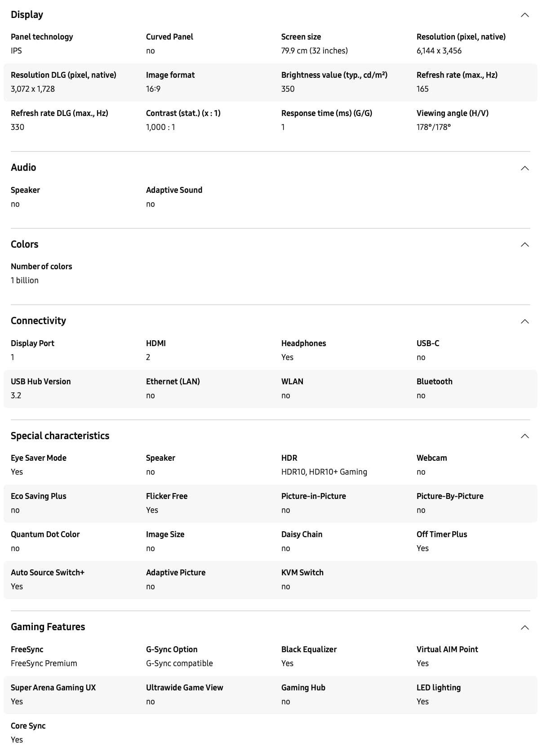The width and height of the screenshot is (542, 756).
Task: Click the Display section heading
Action: [x=27, y=15]
